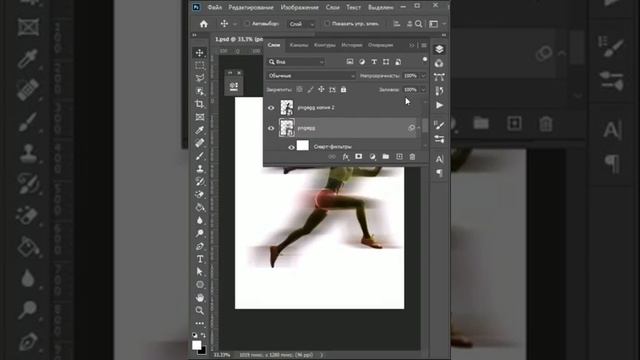Open Layers panel from the side dock

click(439, 49)
